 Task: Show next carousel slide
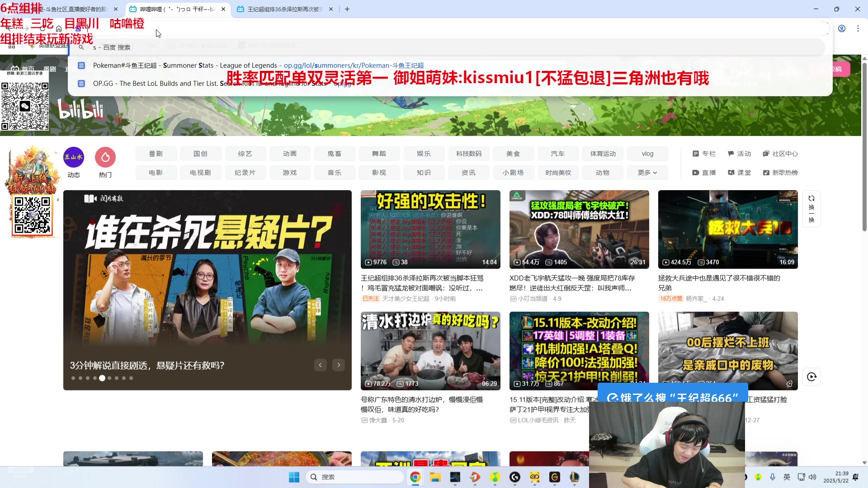[x=339, y=365]
